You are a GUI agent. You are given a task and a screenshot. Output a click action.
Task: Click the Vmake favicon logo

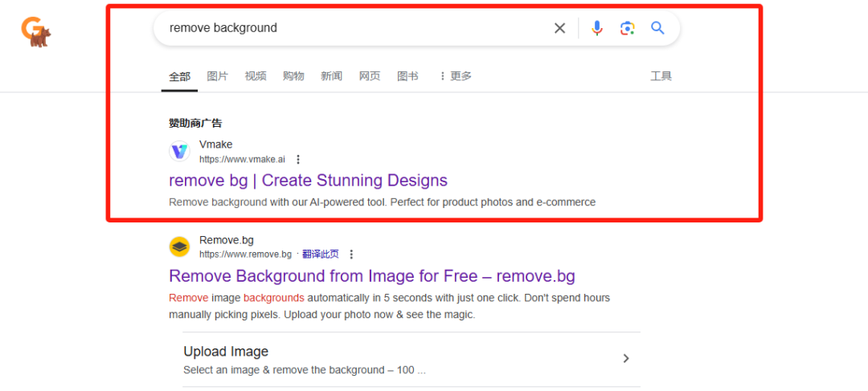(x=179, y=152)
